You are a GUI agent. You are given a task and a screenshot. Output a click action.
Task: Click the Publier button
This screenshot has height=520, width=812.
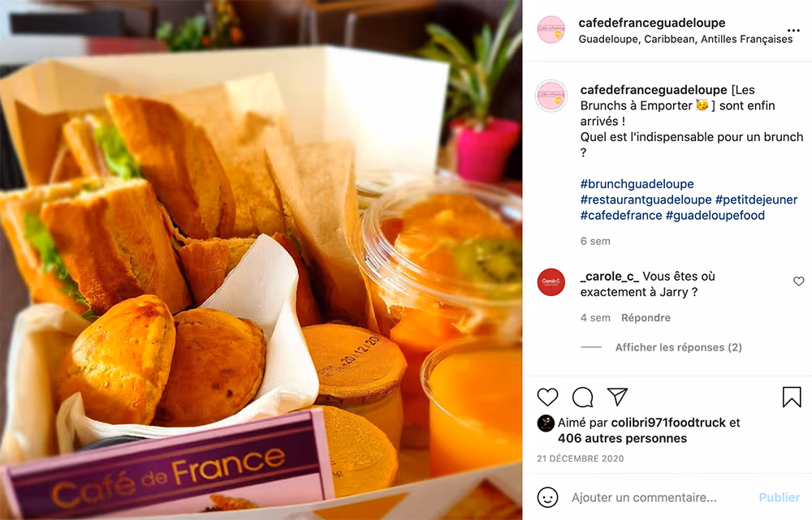(780, 497)
